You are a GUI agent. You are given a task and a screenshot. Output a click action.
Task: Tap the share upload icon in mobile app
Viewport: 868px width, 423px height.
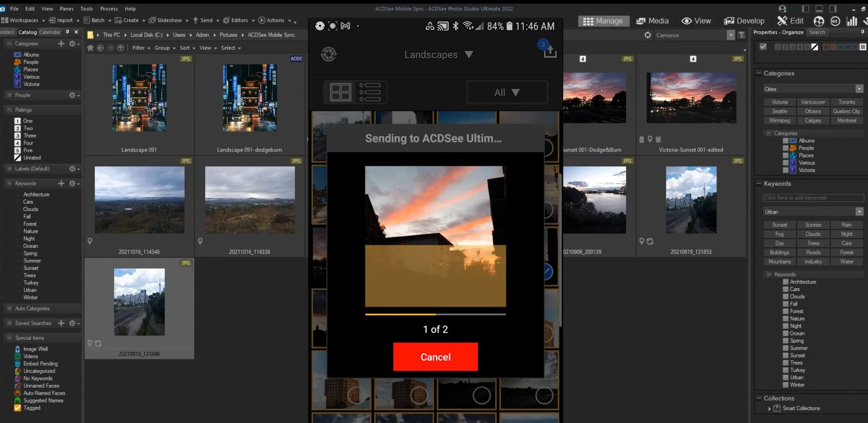[x=550, y=52]
